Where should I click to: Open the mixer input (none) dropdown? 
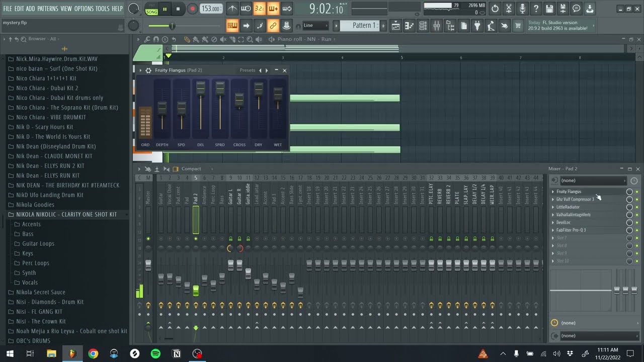(x=593, y=180)
